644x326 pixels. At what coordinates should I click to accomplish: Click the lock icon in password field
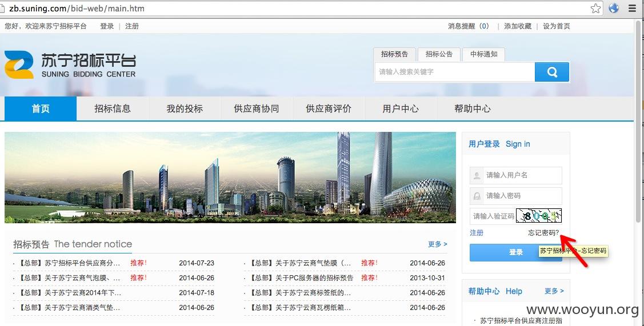click(x=477, y=196)
